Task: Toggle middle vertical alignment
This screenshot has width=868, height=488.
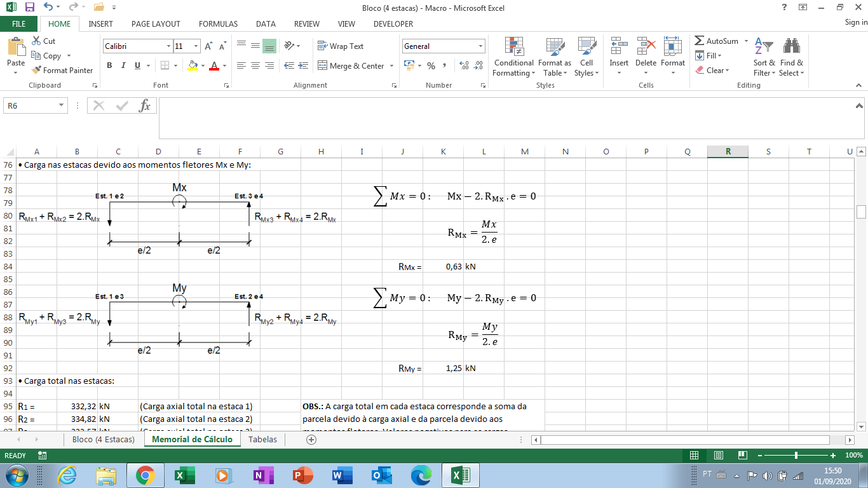Action: click(x=255, y=46)
